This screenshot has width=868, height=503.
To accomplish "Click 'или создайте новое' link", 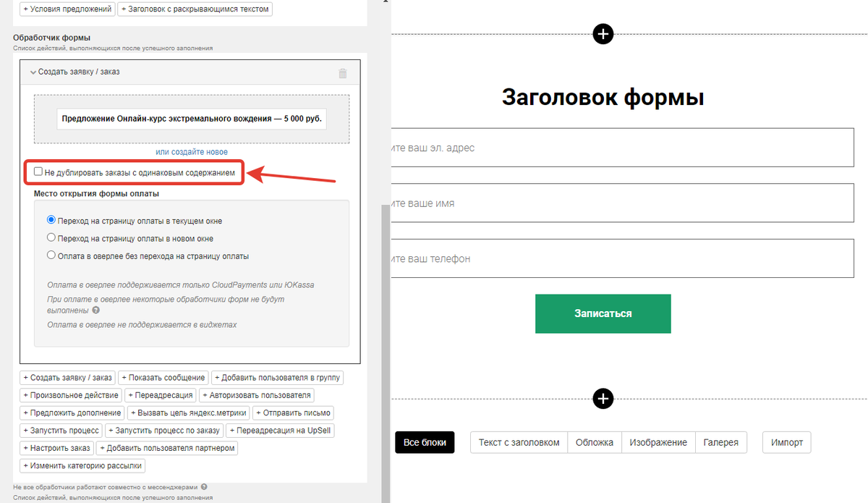I will click(192, 152).
